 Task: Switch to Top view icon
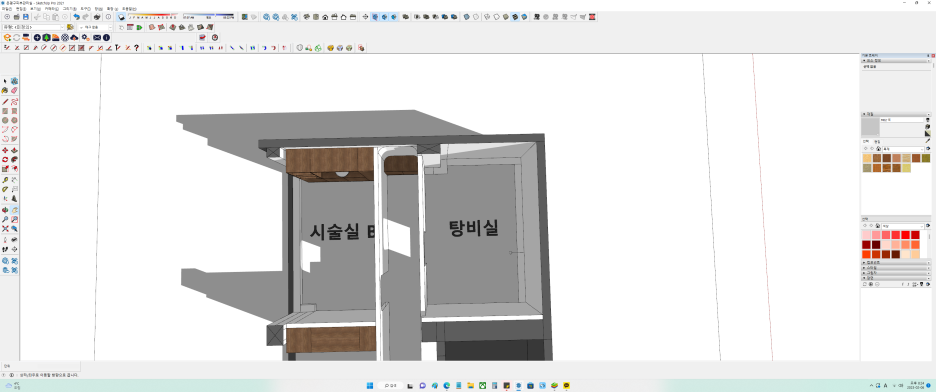coord(315,17)
